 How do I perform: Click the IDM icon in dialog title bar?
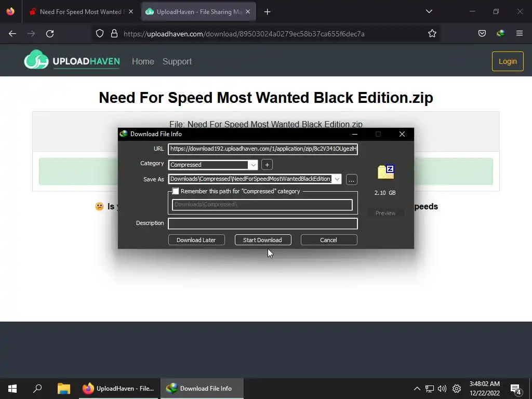124,134
